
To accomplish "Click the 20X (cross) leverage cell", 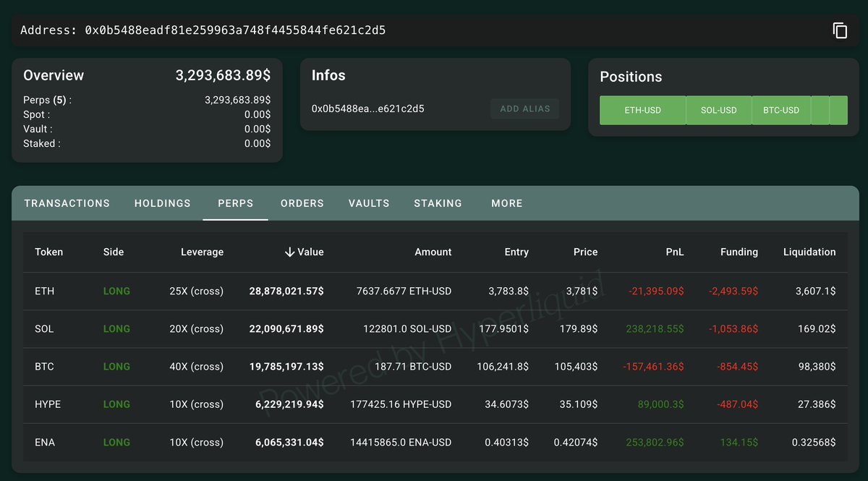I will [x=197, y=328].
